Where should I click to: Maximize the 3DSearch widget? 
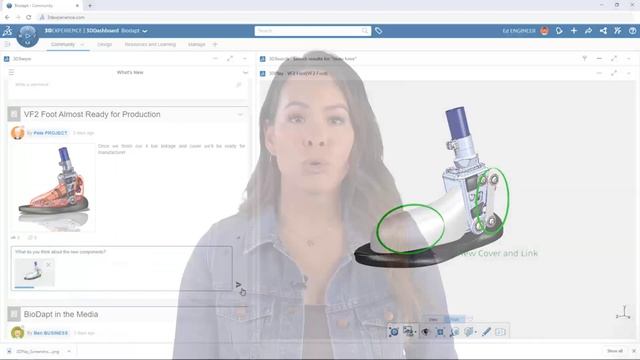coord(614,59)
